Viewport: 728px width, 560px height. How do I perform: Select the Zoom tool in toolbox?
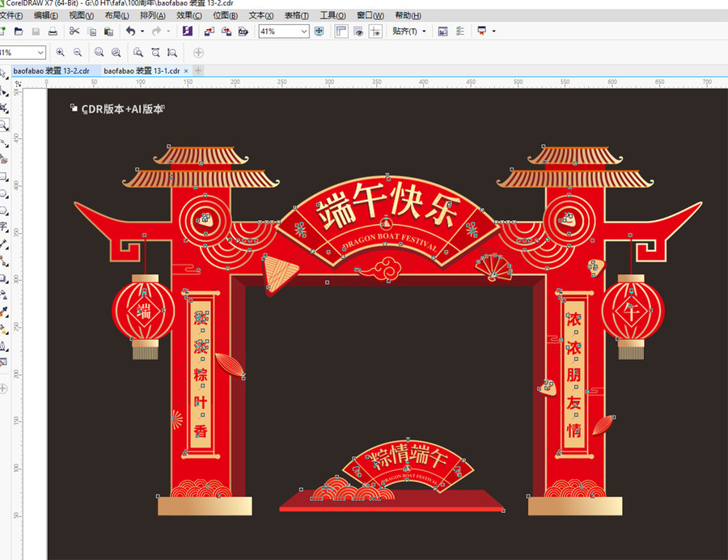tap(4, 125)
